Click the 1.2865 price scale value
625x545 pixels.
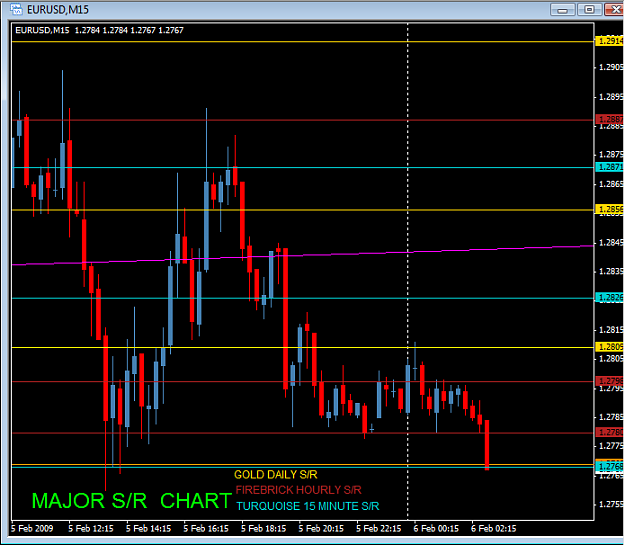tap(611, 184)
